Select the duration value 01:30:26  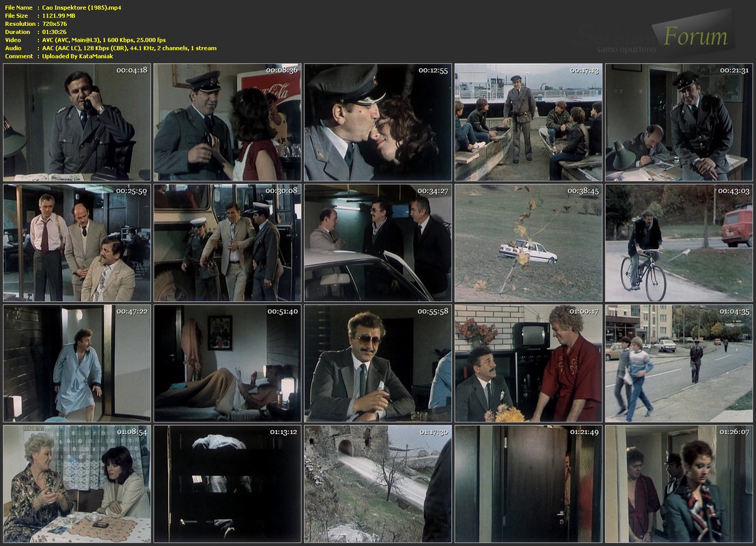(x=54, y=32)
